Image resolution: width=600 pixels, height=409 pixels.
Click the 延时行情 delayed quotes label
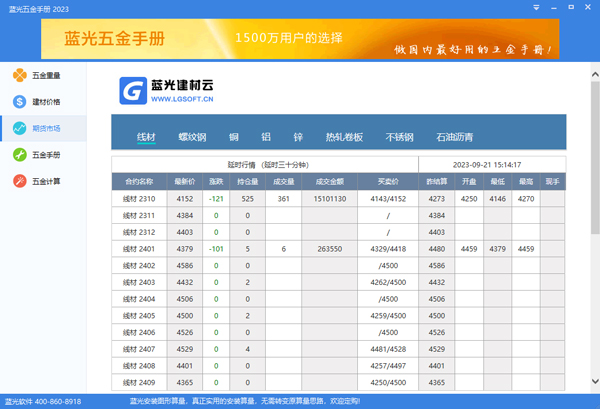268,165
